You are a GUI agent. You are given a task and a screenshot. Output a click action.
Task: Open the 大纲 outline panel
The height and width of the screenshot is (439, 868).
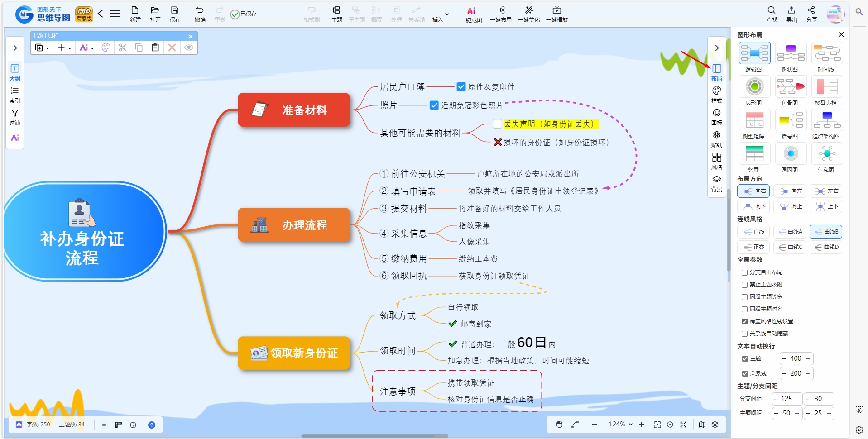pyautogui.click(x=15, y=72)
